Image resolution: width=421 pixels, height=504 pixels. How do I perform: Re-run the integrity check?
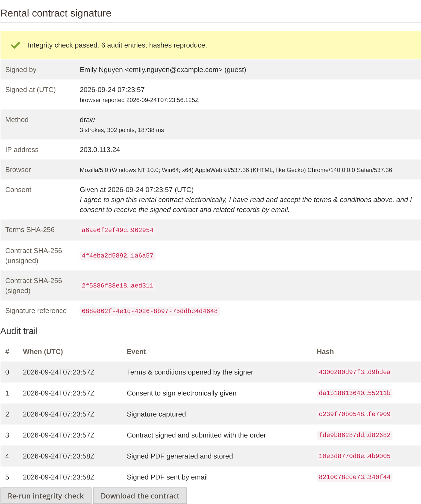(46, 496)
